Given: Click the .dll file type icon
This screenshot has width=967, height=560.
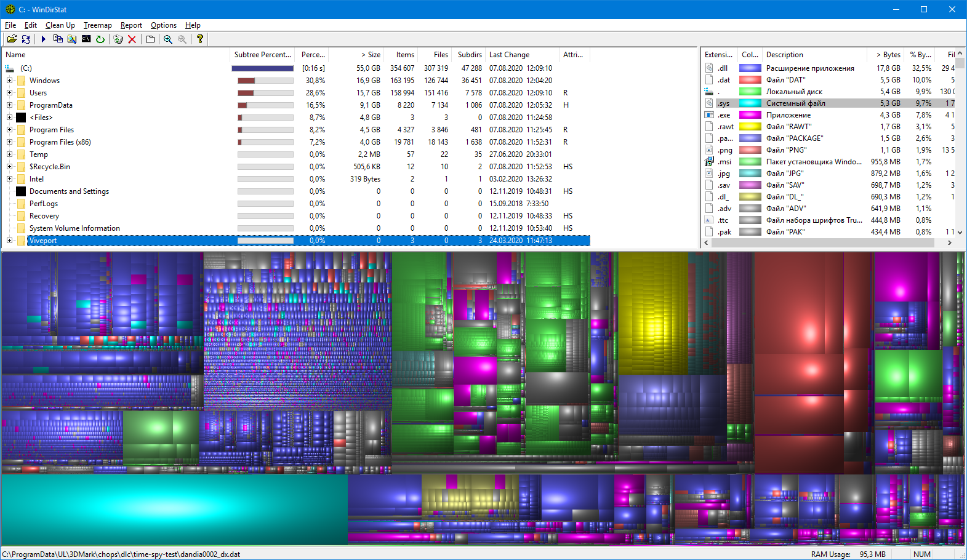Looking at the screenshot, I should click(x=709, y=68).
